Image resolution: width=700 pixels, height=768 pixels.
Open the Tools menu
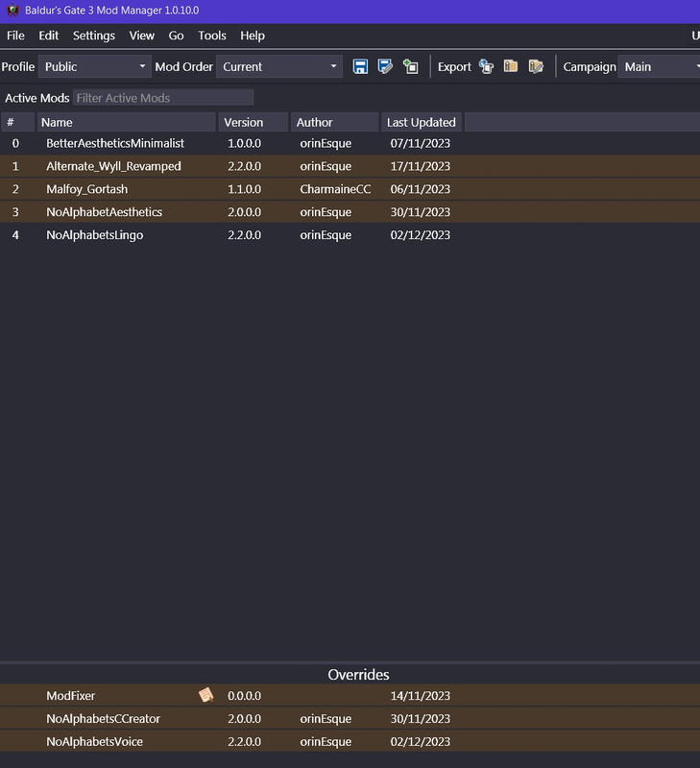click(x=212, y=36)
